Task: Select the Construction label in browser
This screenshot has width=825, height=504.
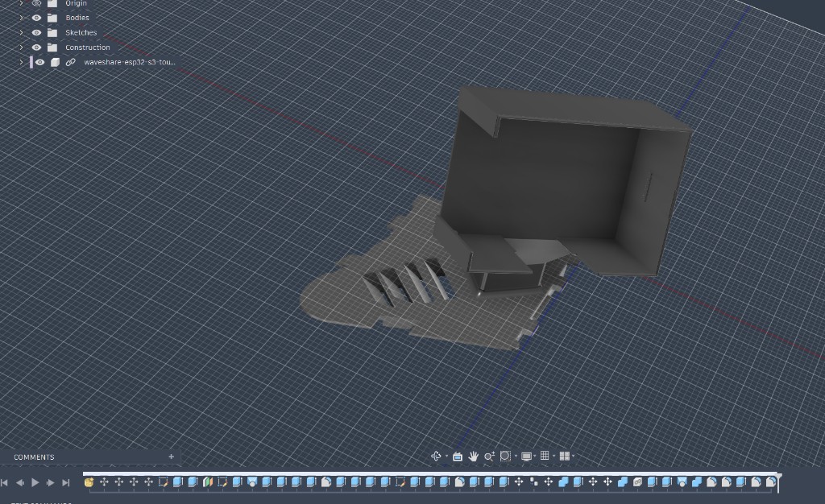Action: coord(88,48)
